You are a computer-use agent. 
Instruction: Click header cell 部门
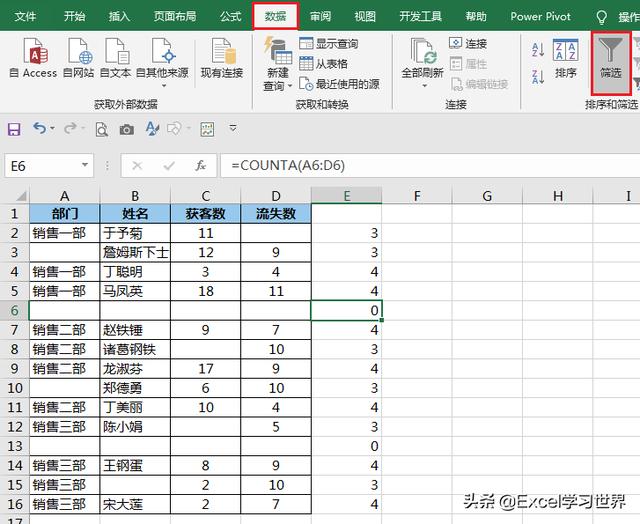pyautogui.click(x=64, y=213)
